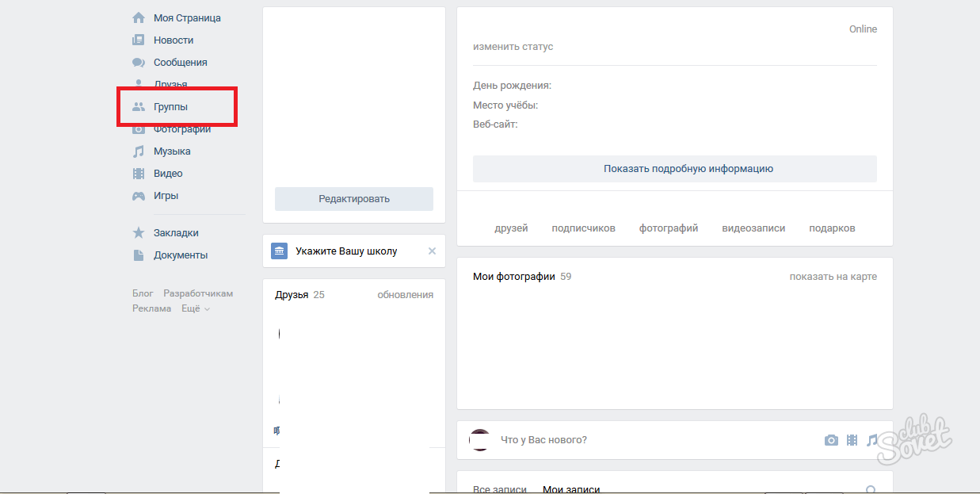
Task: Click the home icon beside Моя Страница
Action: pyautogui.click(x=139, y=17)
